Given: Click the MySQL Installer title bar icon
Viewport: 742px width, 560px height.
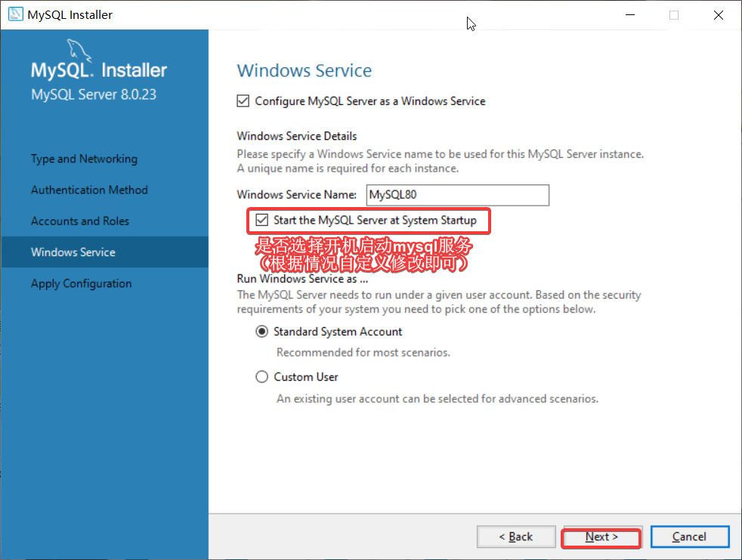Looking at the screenshot, I should 16,14.
